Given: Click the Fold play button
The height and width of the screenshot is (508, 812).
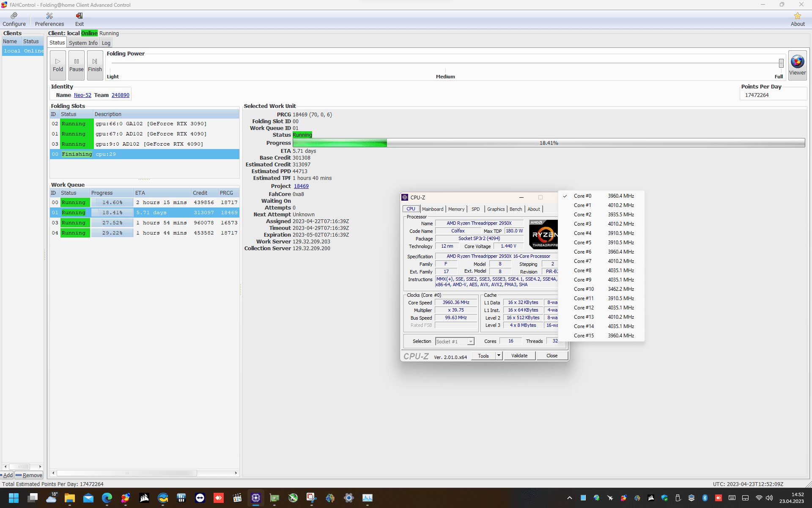Looking at the screenshot, I should coord(58,65).
